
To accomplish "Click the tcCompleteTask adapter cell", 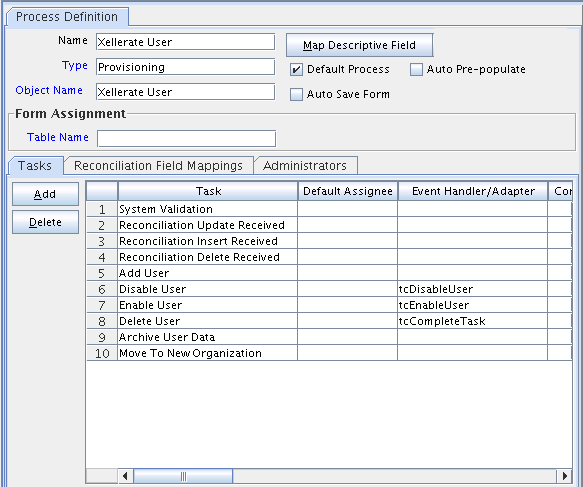I will point(473,321).
